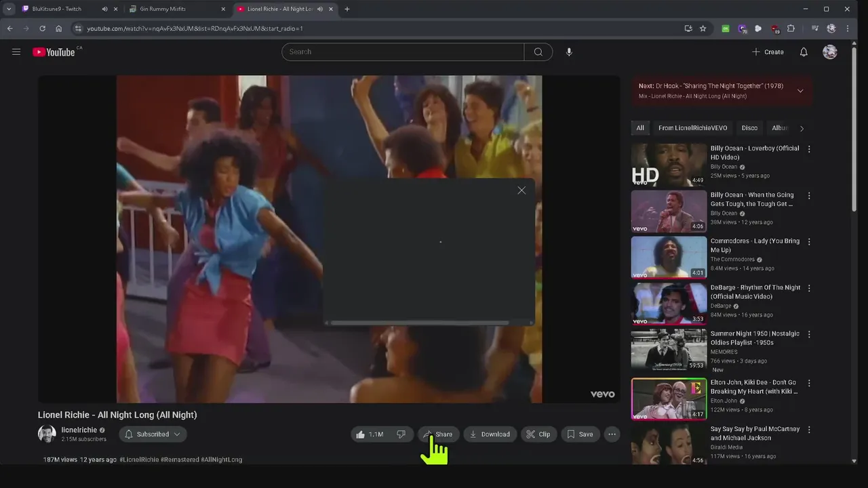Open Commodores Lady video thumbnail
The width and height of the screenshot is (868, 488).
pos(669,258)
